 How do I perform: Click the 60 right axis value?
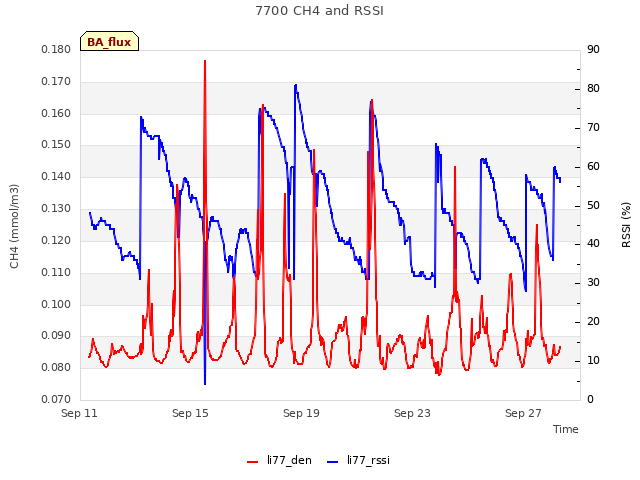click(593, 167)
